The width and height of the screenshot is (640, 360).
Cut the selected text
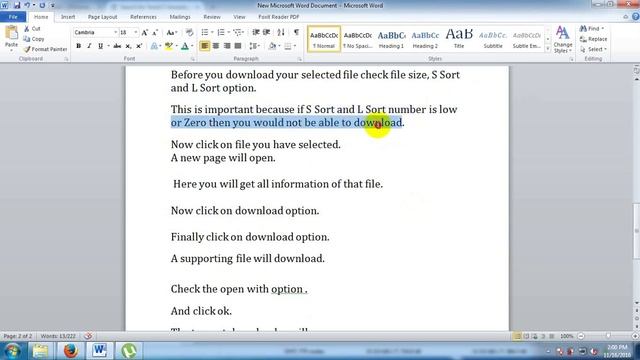(x=32, y=29)
